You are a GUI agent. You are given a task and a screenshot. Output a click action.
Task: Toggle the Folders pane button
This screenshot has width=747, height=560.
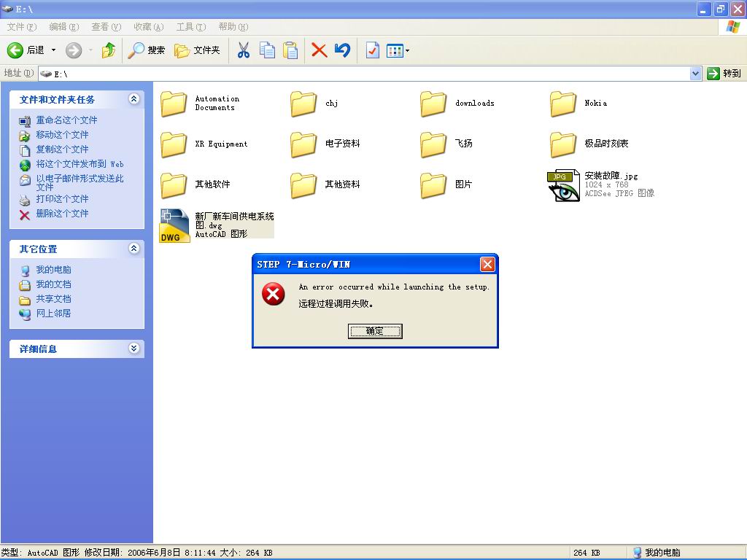click(197, 50)
